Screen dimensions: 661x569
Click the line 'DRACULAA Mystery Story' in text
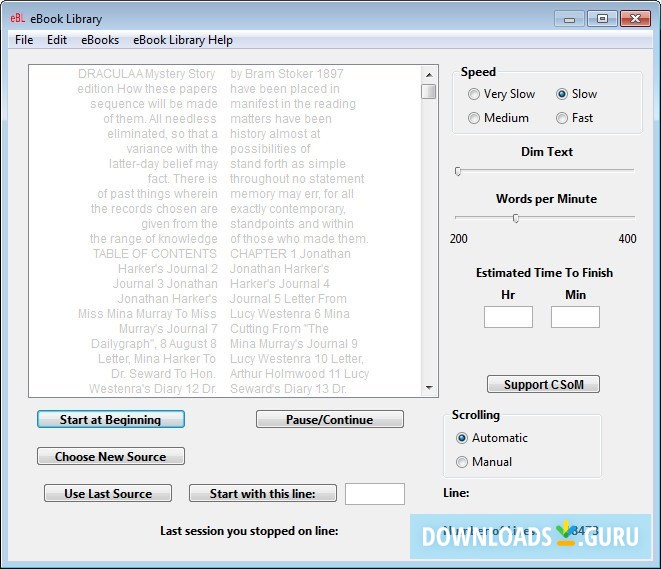click(x=147, y=74)
